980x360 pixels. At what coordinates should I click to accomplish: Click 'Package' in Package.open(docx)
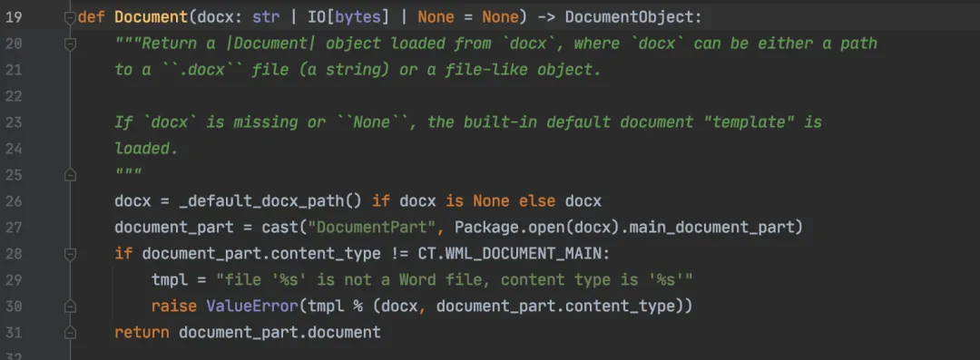tap(487, 228)
